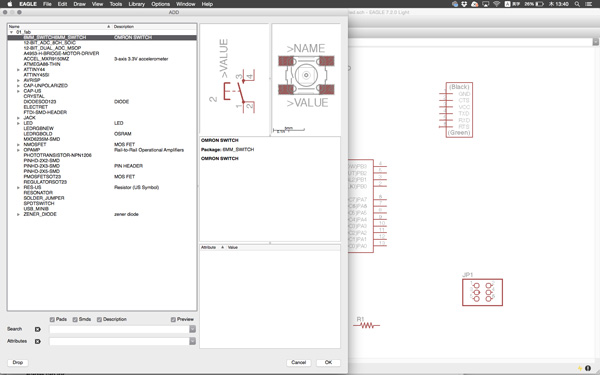Sort list by the Name column header
The image size is (600, 375).
pyautogui.click(x=60, y=27)
